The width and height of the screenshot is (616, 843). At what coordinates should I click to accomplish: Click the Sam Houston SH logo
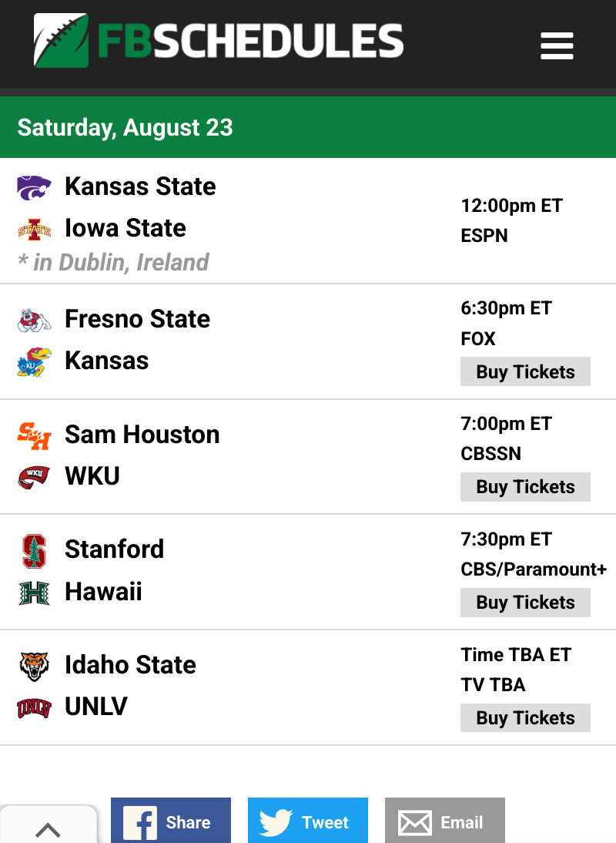[35, 436]
